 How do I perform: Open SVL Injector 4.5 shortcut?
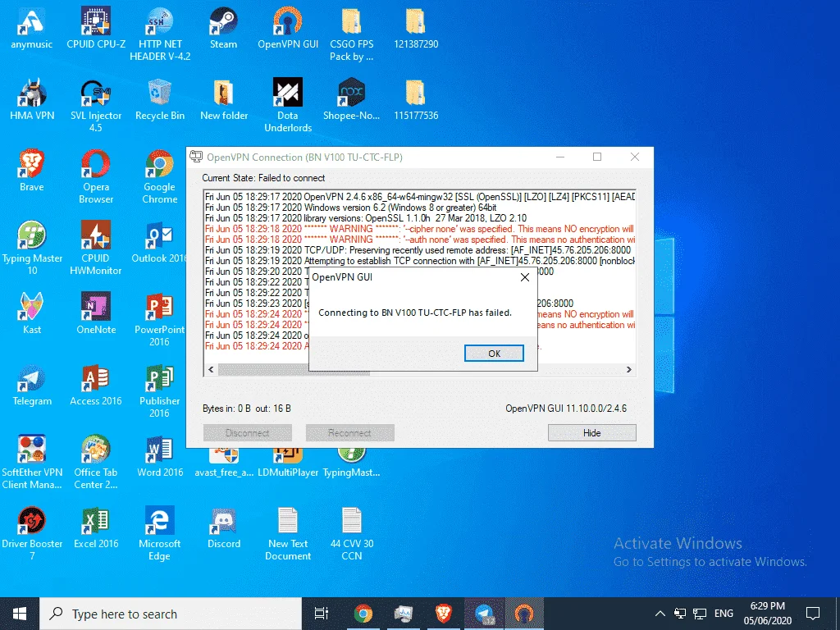(96, 106)
